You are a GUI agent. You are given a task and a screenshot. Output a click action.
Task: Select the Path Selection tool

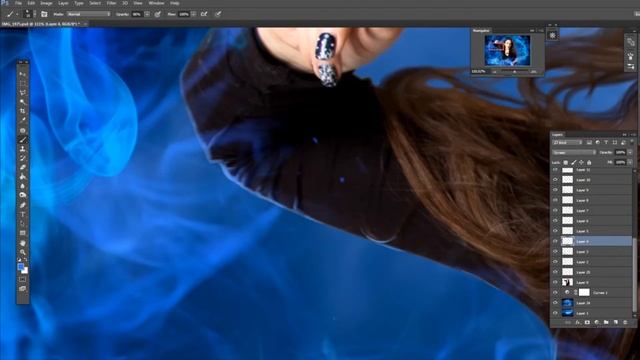coord(22,223)
